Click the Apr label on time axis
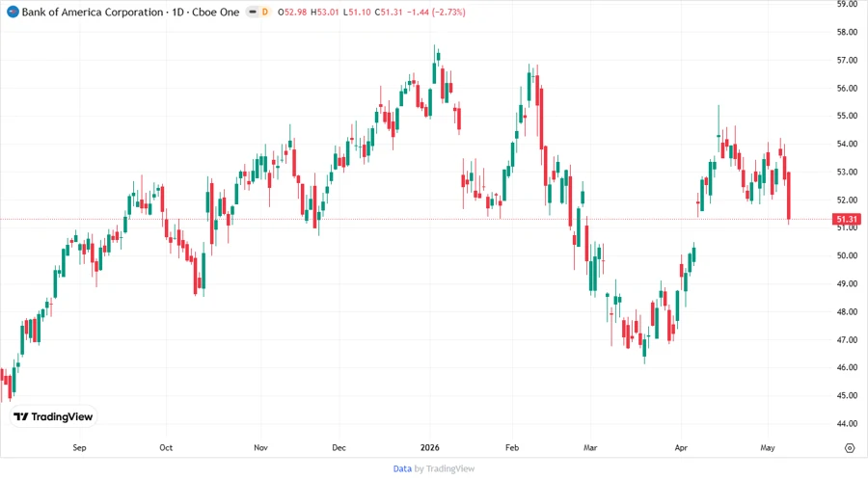This screenshot has height=480, width=868. pyautogui.click(x=681, y=447)
